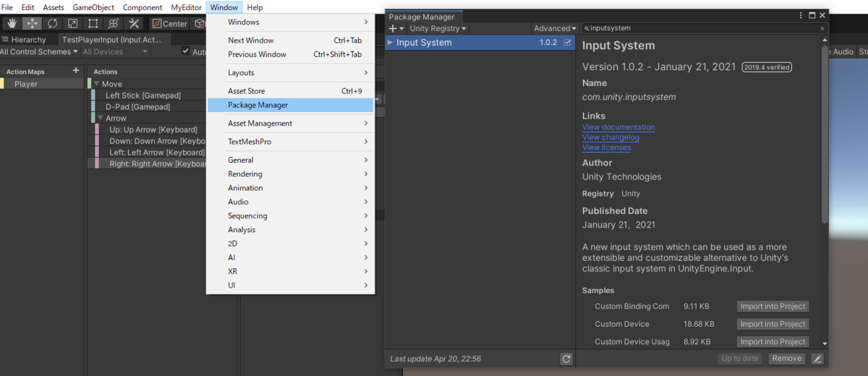Open the View changelog link
Screen dimensions: 868x376
pyautogui.click(x=610, y=137)
